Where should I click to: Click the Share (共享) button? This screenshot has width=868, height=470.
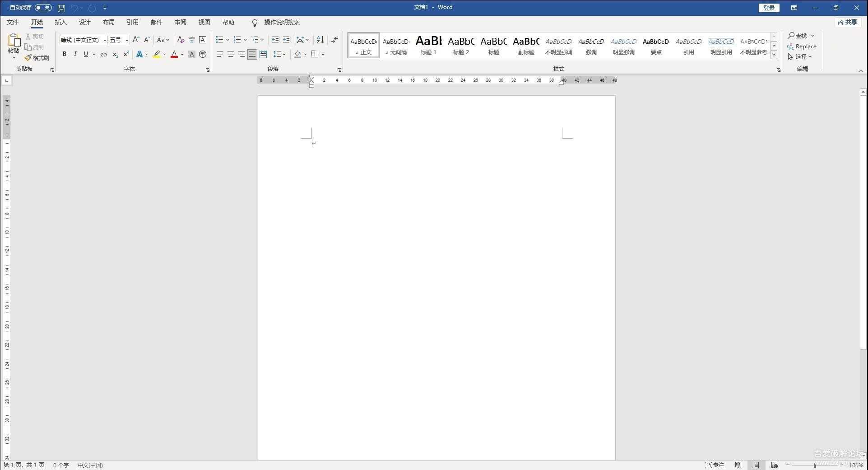point(848,22)
